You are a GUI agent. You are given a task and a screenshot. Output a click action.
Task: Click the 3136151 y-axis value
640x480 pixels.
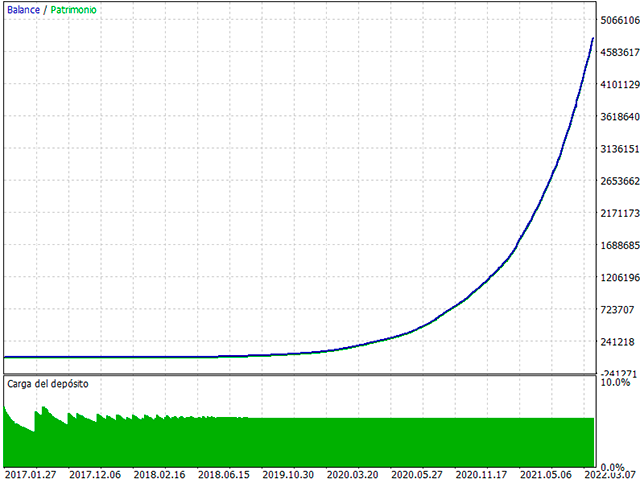tap(620, 149)
